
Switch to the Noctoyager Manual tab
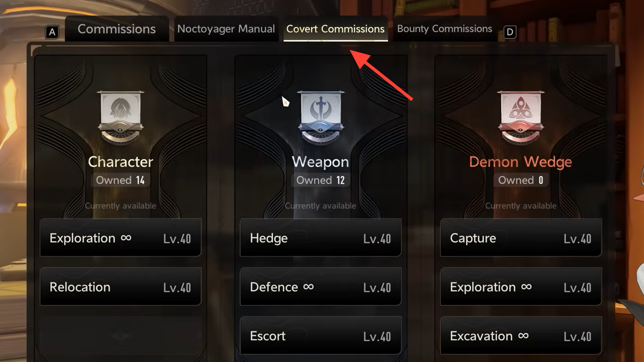pyautogui.click(x=226, y=29)
